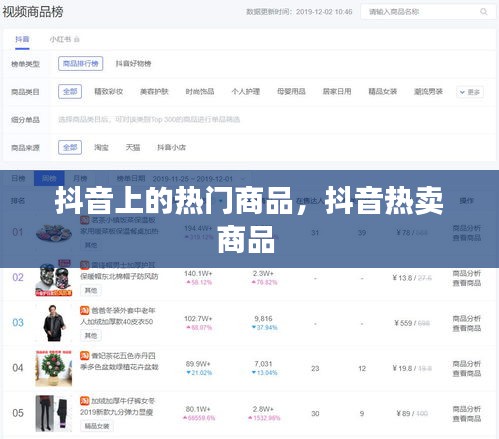This screenshot has width=499, height=439.
Task: Select 全部 in the 商品类目 filter row
Action: [x=70, y=91]
